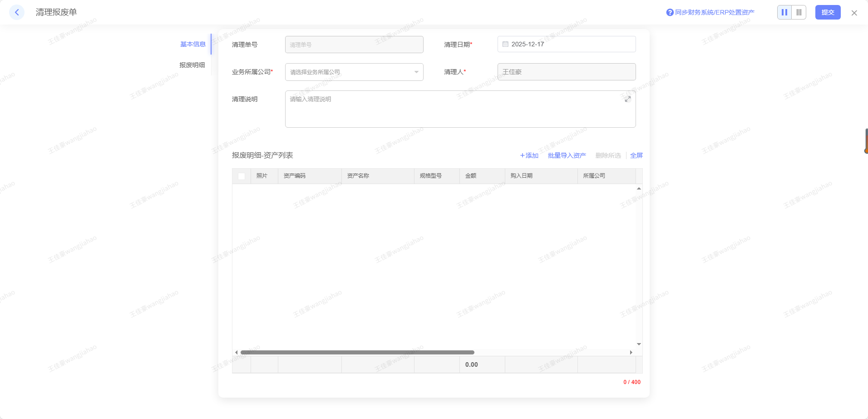Click table scroll down arrow
The height and width of the screenshot is (419, 868).
pos(639,344)
